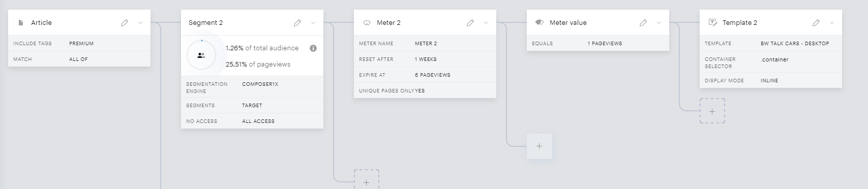
Task: Open the Meter 2 chevron dropdown
Action: [486, 23]
